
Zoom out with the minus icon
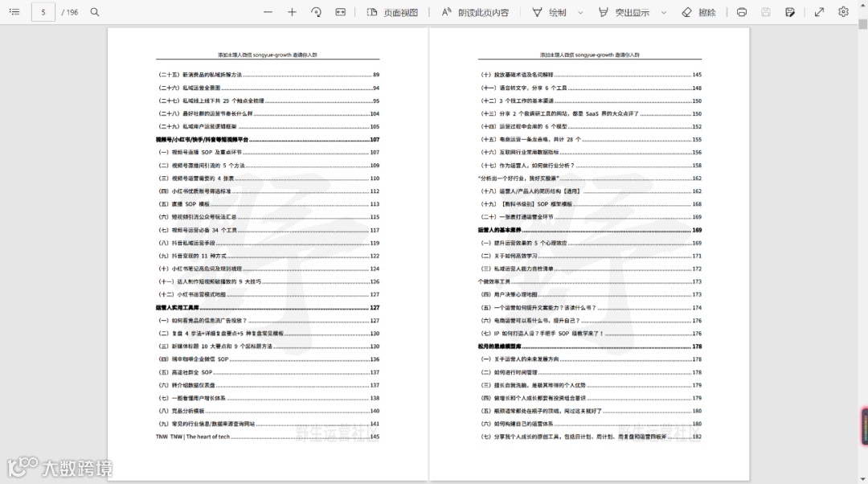pyautogui.click(x=268, y=11)
